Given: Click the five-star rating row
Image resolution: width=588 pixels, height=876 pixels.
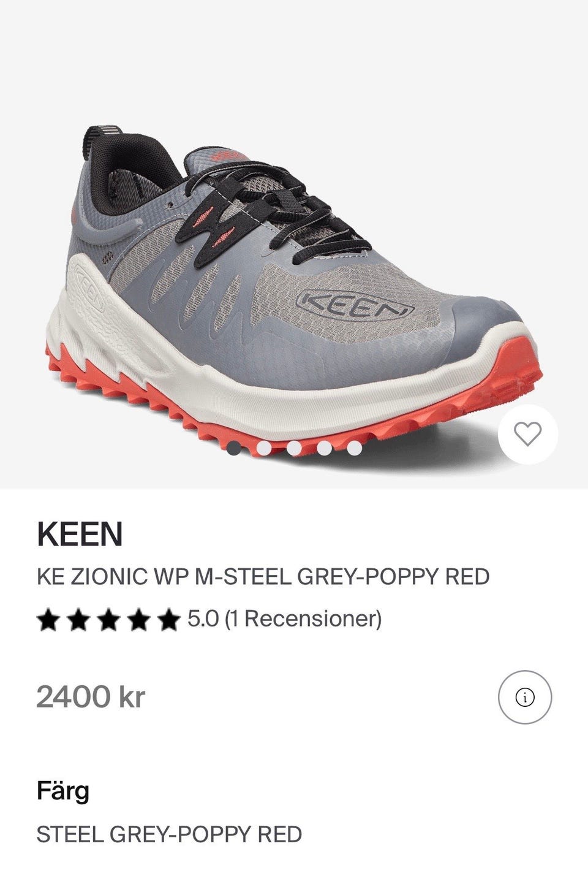Looking at the screenshot, I should [x=209, y=619].
